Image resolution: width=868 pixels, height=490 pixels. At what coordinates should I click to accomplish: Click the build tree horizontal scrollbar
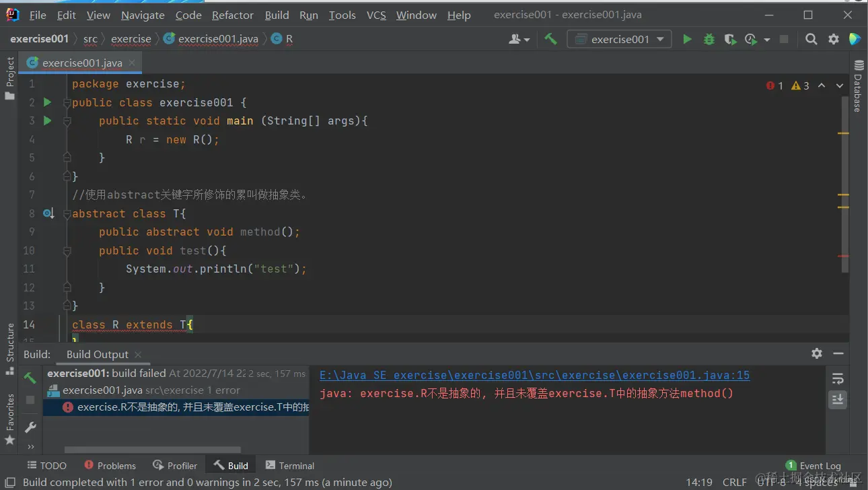tap(152, 450)
